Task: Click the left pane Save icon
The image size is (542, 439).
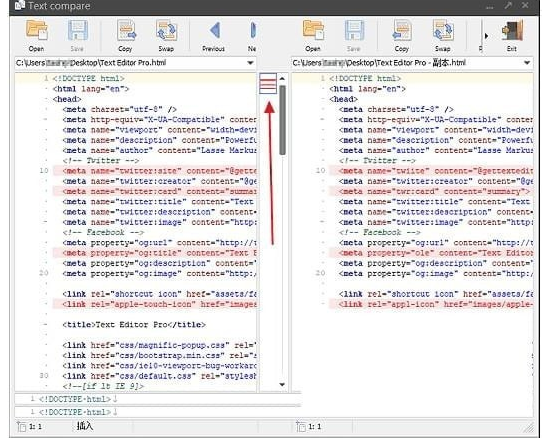Action: point(77,36)
